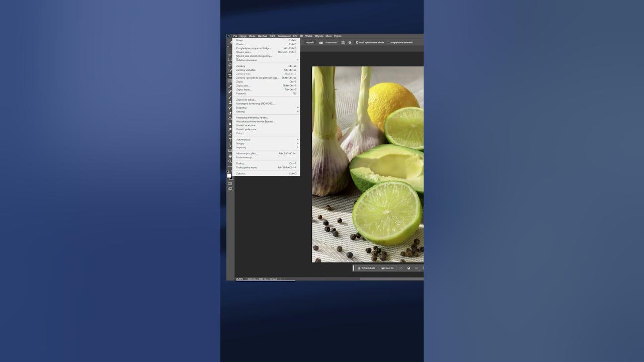Select the Clone Stamp tool
The image size is (644, 362).
coord(230,102)
